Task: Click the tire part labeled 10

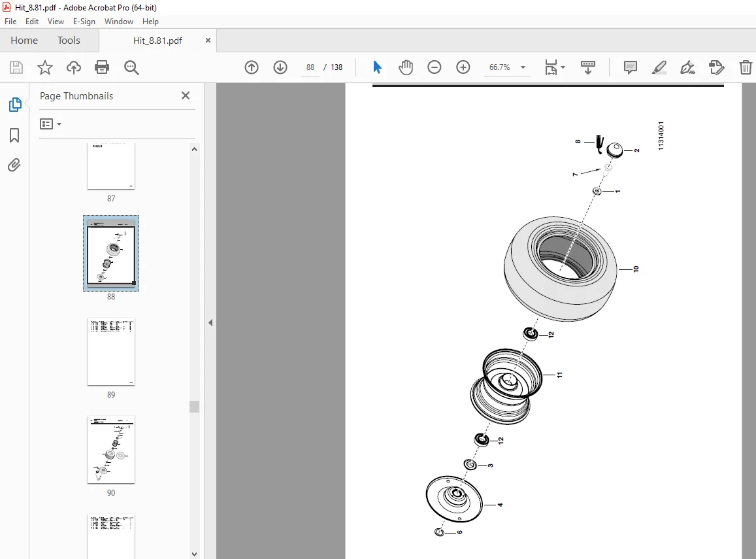Action: click(x=561, y=269)
